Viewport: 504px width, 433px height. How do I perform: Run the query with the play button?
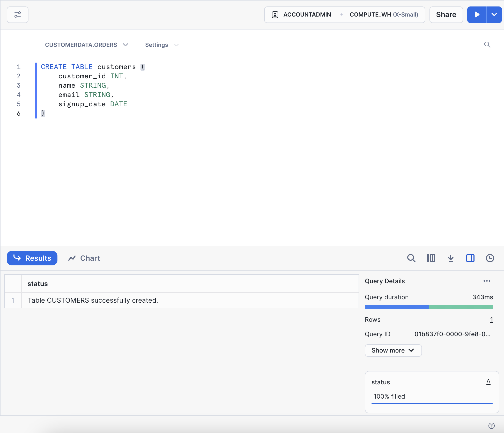click(477, 15)
